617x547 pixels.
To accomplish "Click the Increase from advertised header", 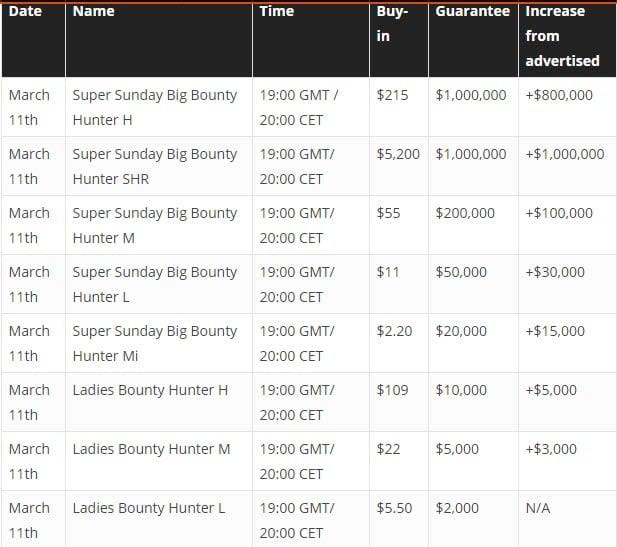I will 562,36.
